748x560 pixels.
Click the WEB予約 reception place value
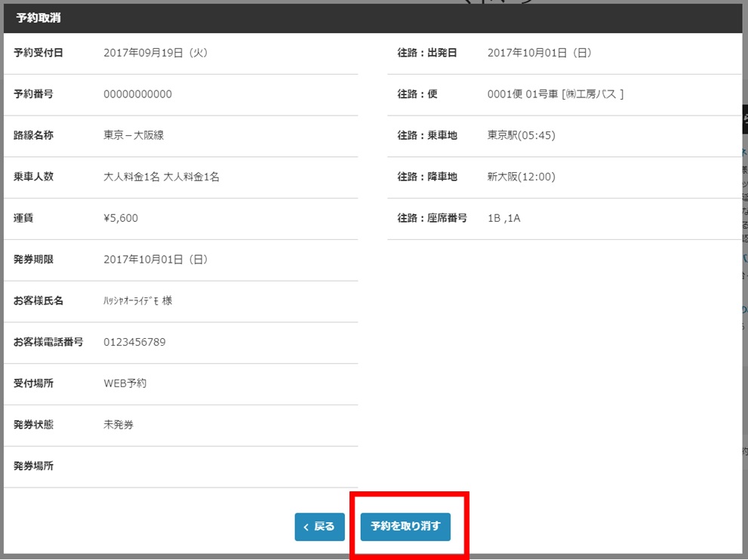[125, 383]
